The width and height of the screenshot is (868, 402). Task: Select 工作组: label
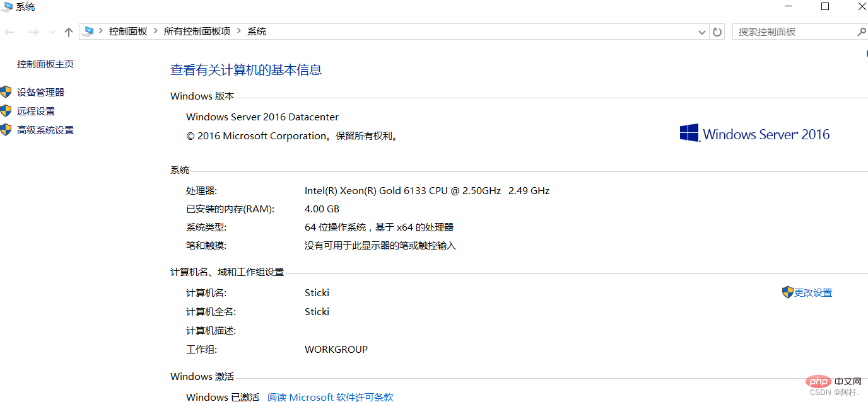[x=202, y=350]
